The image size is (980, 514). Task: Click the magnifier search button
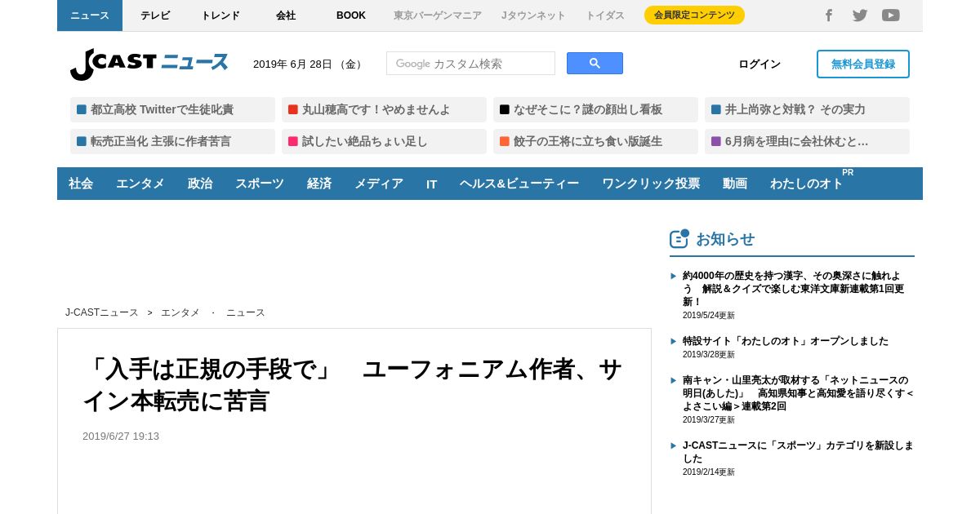595,63
